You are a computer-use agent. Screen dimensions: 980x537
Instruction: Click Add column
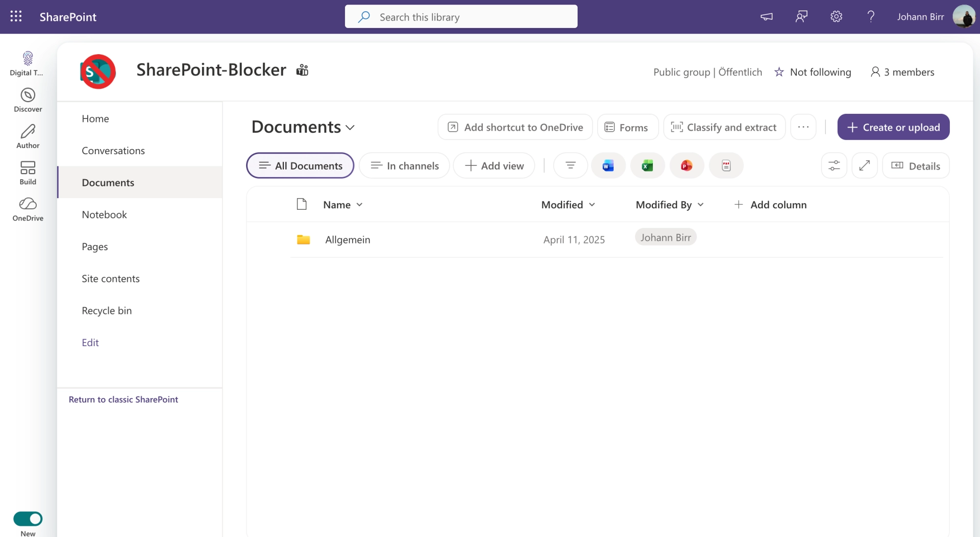771,204
